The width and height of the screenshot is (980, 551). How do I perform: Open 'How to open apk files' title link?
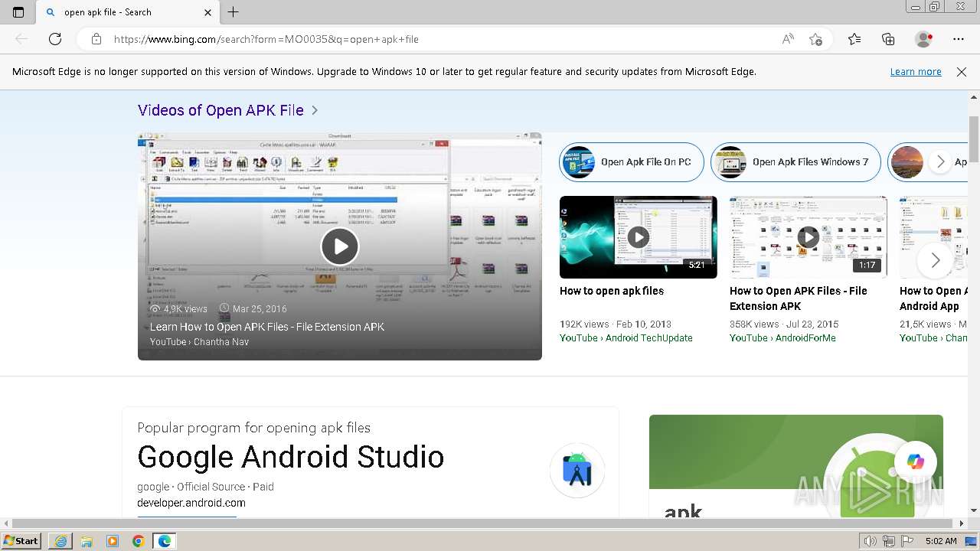612,291
